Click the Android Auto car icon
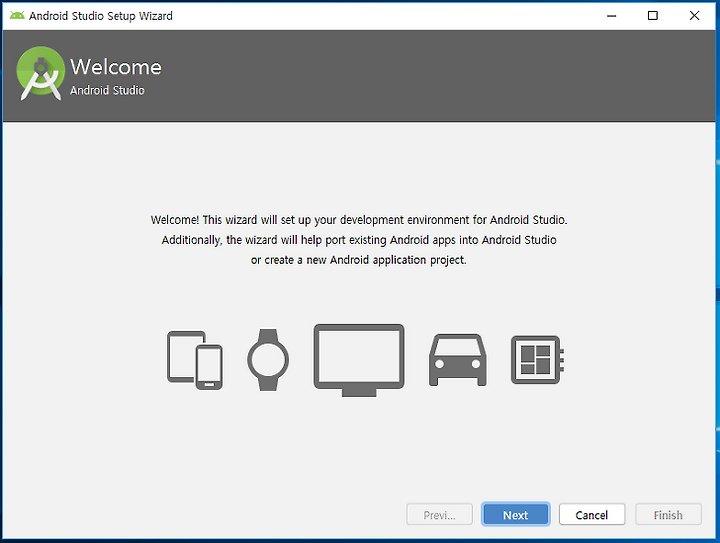 click(x=458, y=360)
